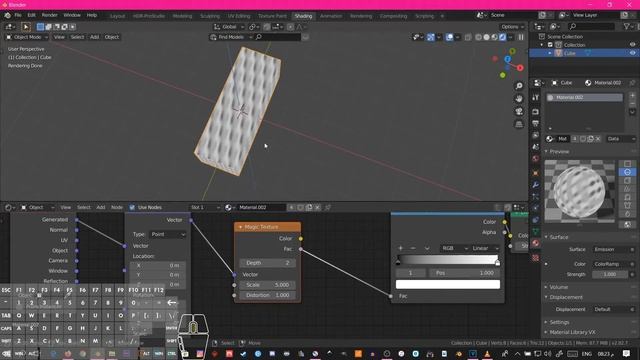The height and width of the screenshot is (360, 640).
Task: Click the remove material slot minus button
Action: (632, 104)
